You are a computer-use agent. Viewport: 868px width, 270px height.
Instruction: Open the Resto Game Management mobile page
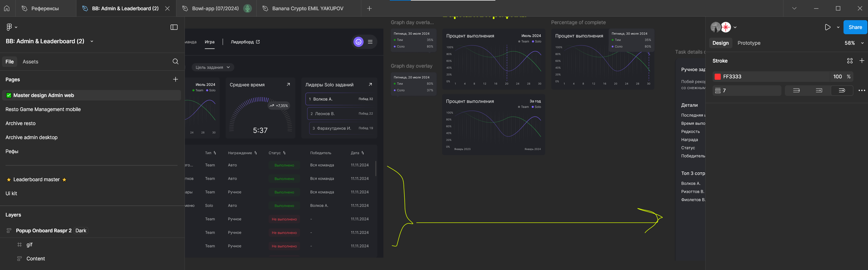click(43, 109)
